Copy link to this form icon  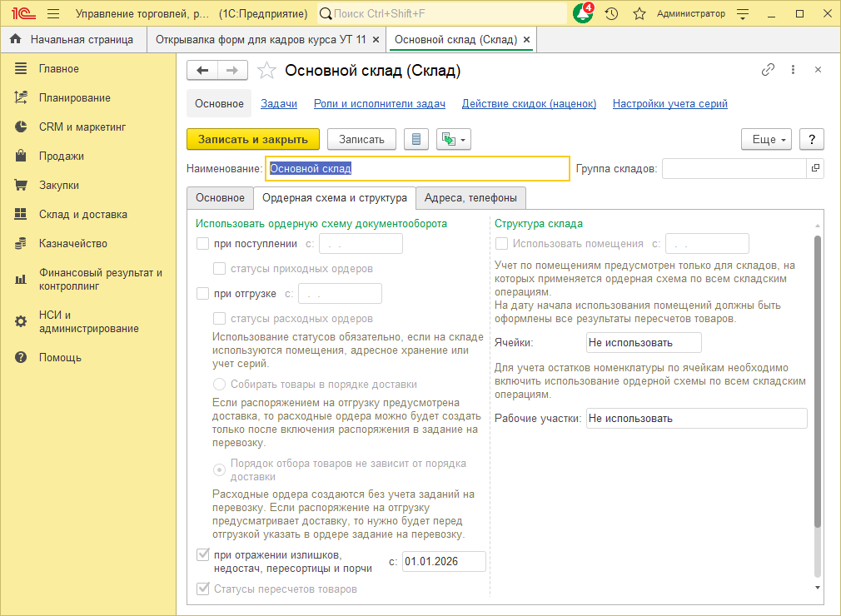coord(768,70)
